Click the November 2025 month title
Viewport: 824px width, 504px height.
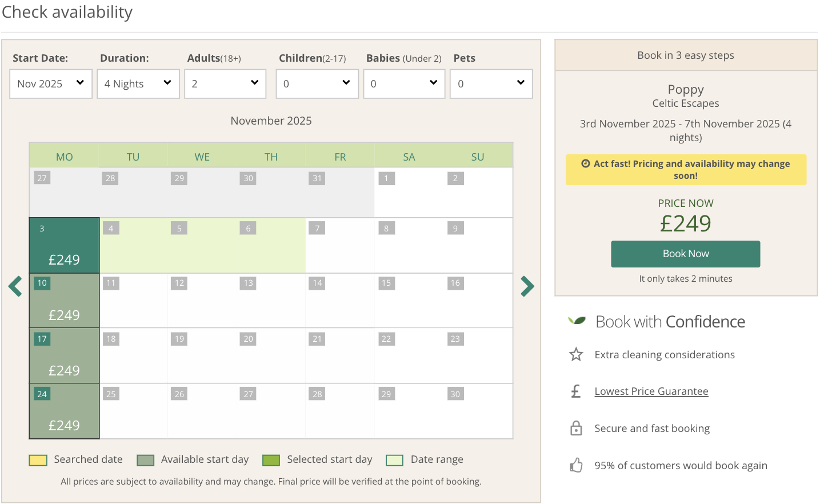(x=271, y=121)
